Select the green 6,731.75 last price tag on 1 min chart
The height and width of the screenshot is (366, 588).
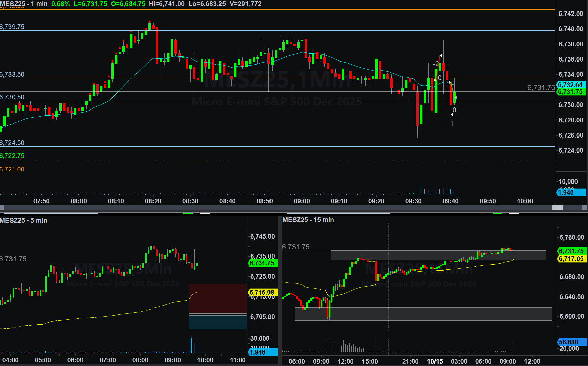click(570, 92)
